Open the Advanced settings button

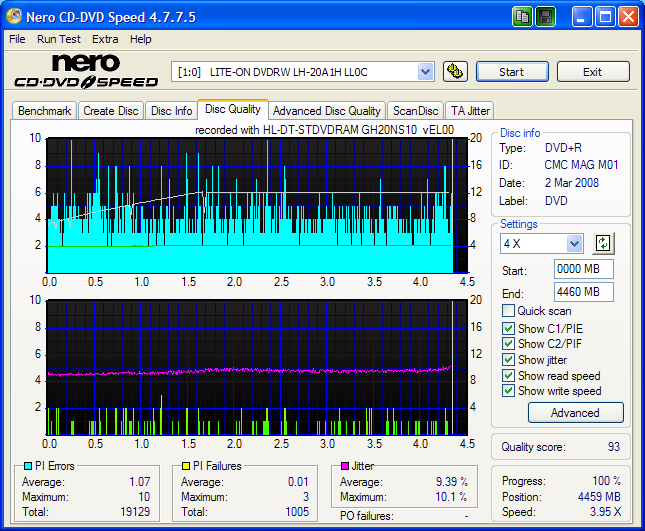click(x=575, y=413)
